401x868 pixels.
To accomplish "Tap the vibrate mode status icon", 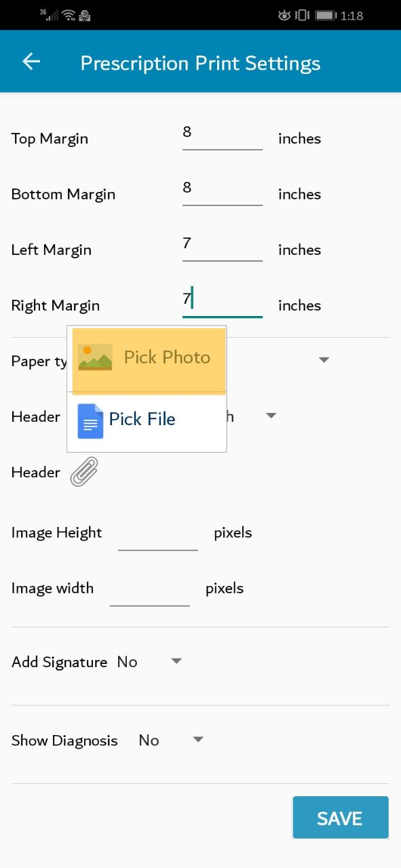I will point(303,15).
